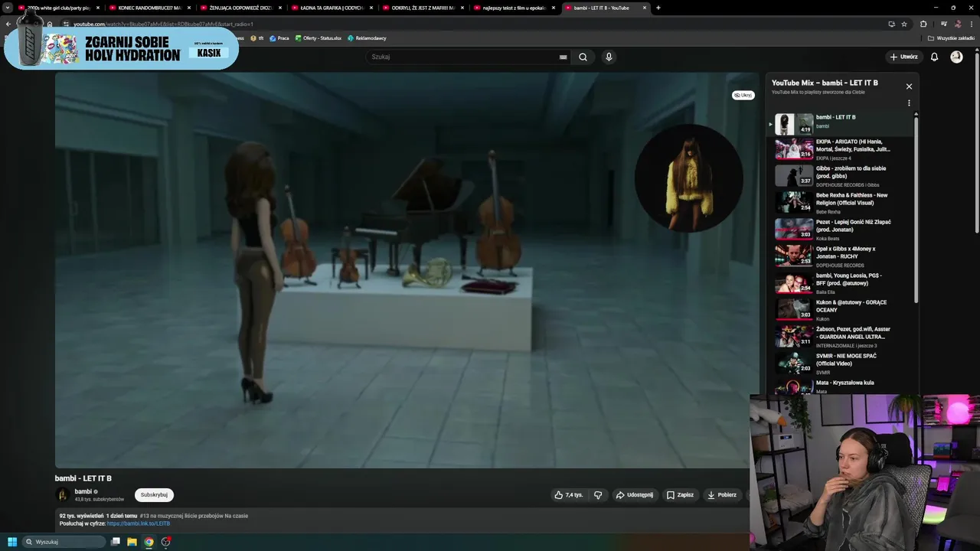Open Task View from the taskbar

point(116,542)
